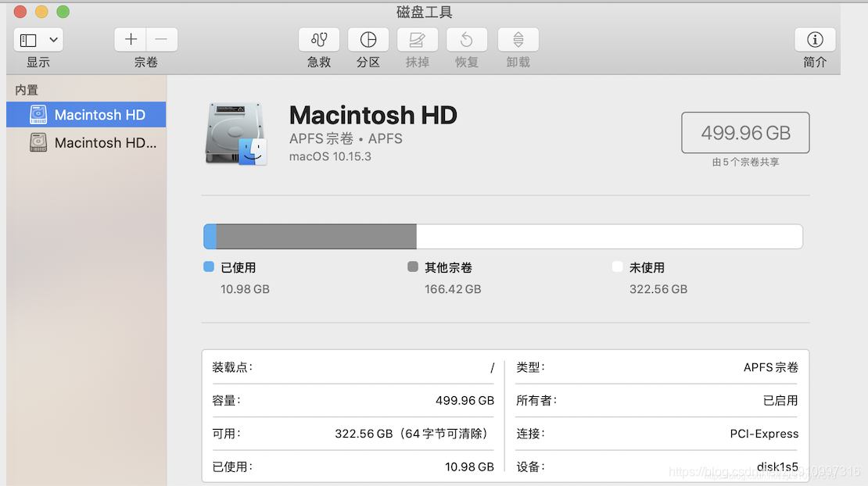
Task: Click the 连接 "PCI-Express" value
Action: 764,434
